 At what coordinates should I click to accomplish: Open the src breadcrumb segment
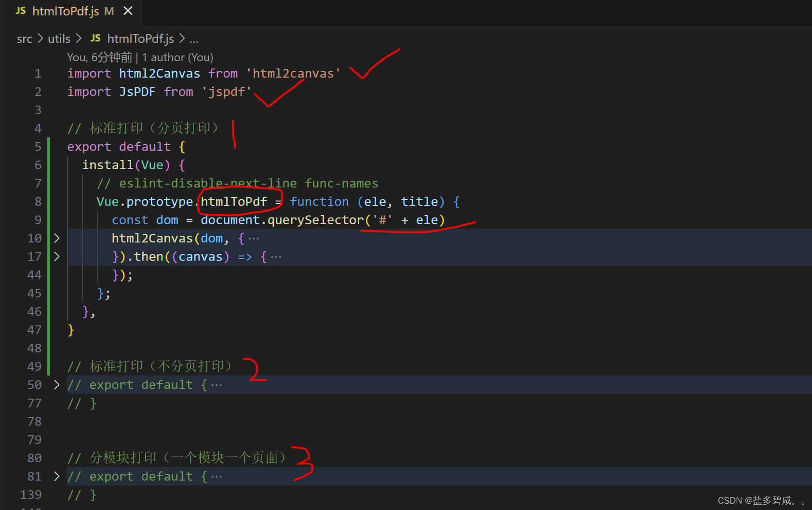[25, 39]
